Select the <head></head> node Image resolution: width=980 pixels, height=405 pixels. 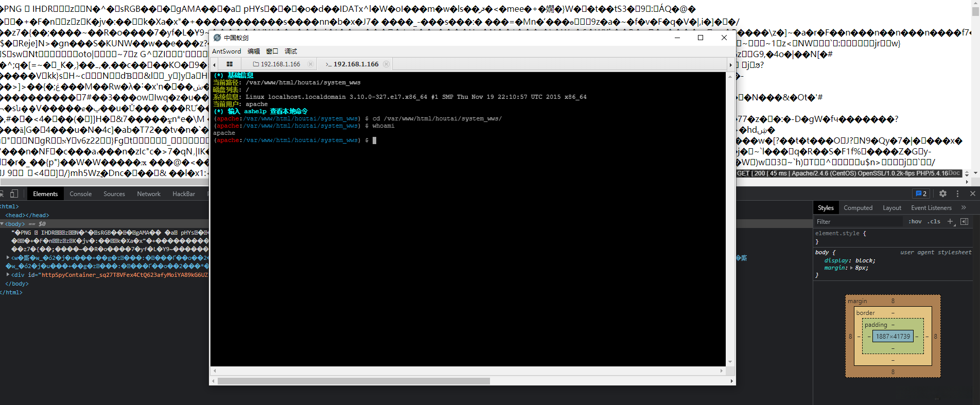tap(27, 215)
